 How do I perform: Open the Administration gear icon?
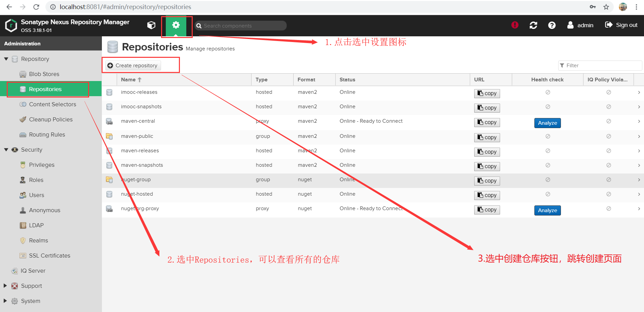[176, 25]
